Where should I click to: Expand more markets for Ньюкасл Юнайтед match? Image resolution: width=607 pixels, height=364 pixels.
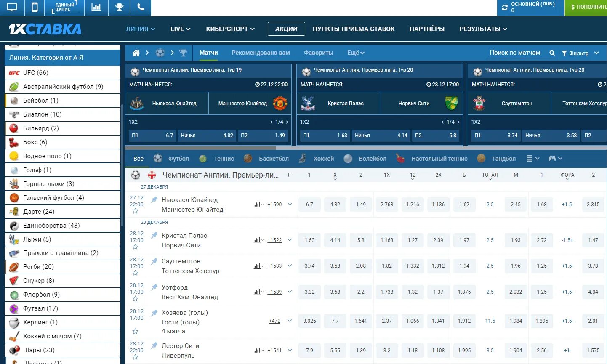290,205
